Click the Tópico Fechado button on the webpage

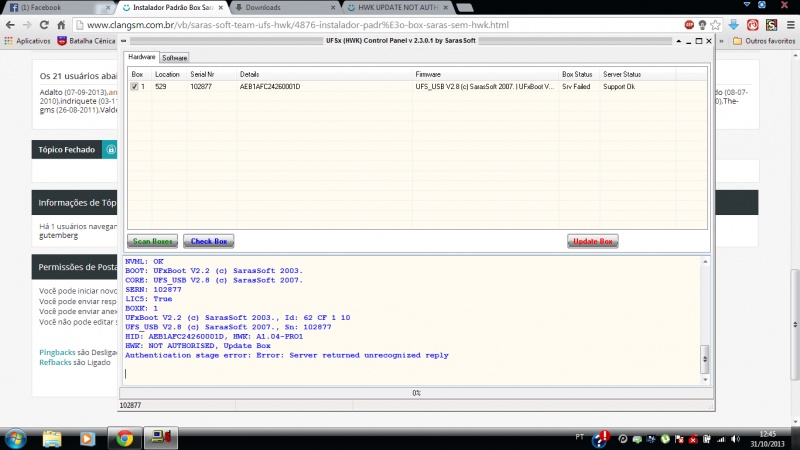click(x=74, y=149)
